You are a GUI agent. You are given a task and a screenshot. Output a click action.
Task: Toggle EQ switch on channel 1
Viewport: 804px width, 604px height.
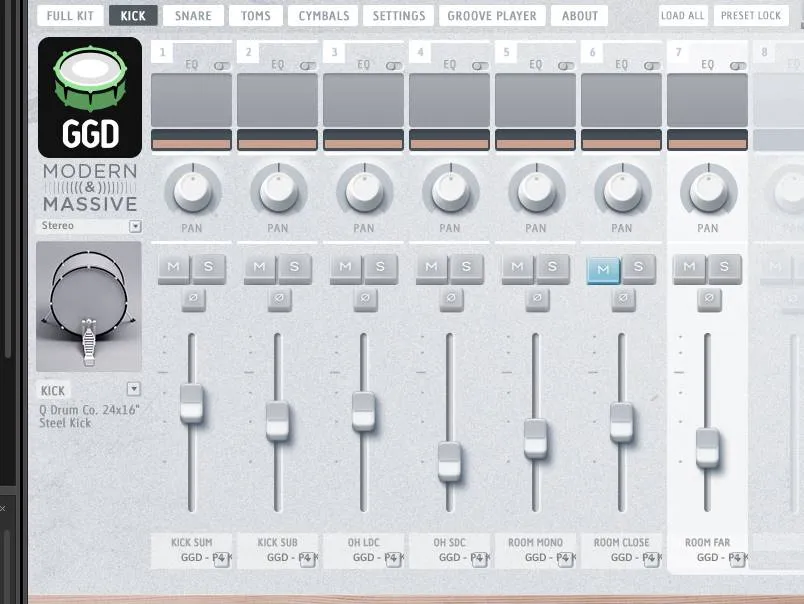pos(222,66)
